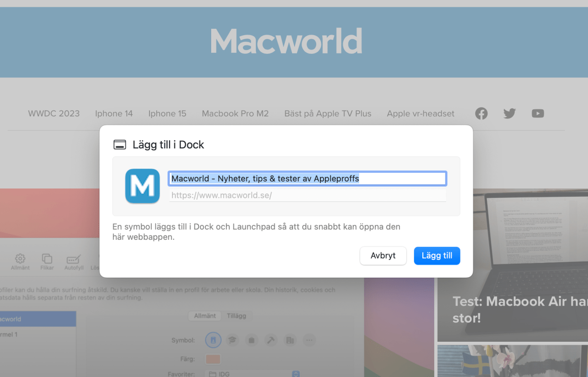Click the Färg color swatch
The image size is (588, 377).
pos(213,359)
